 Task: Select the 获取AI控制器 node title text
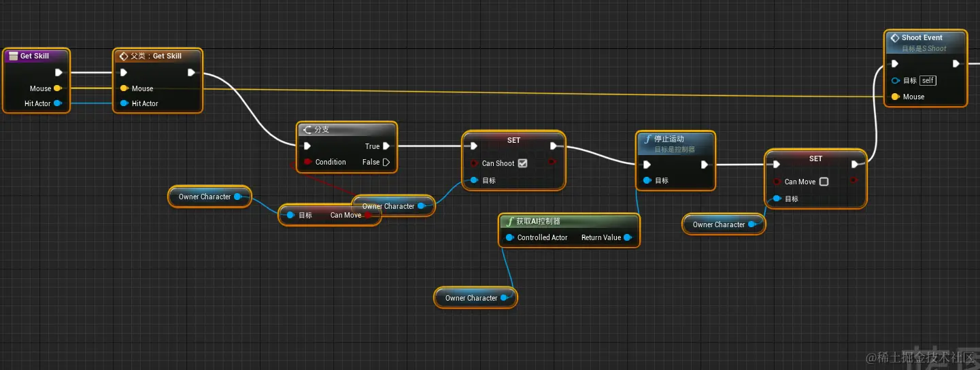coord(539,221)
